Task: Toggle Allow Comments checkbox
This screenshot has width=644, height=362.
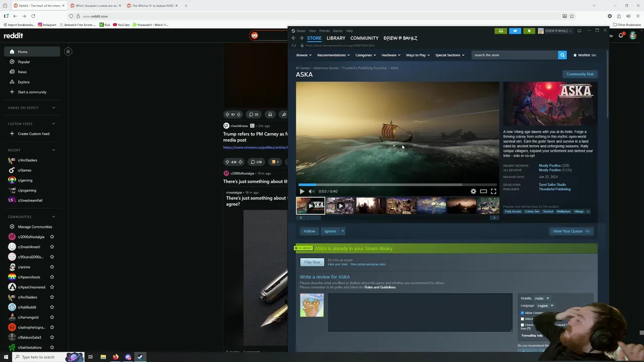Action: (x=522, y=313)
